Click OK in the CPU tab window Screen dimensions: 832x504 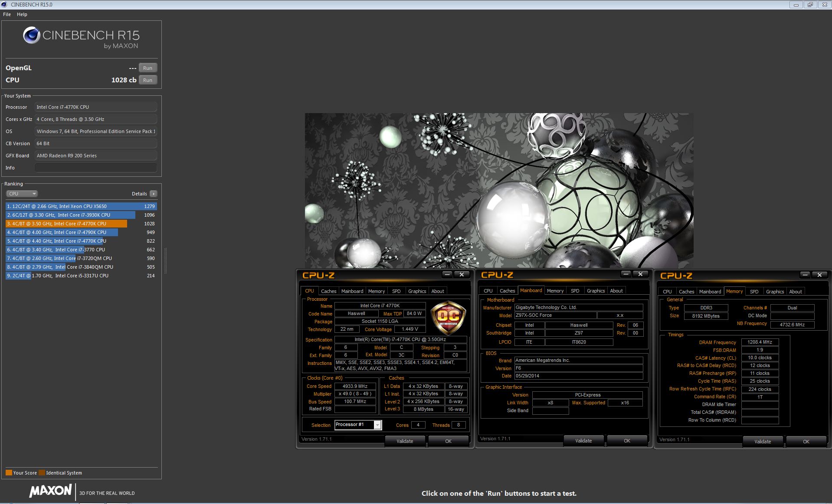[x=448, y=441]
